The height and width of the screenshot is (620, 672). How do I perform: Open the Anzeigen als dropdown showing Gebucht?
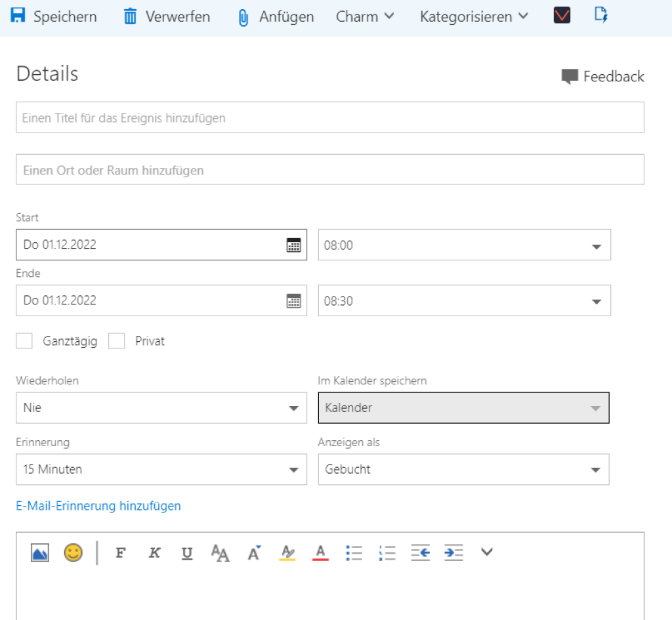(464, 469)
